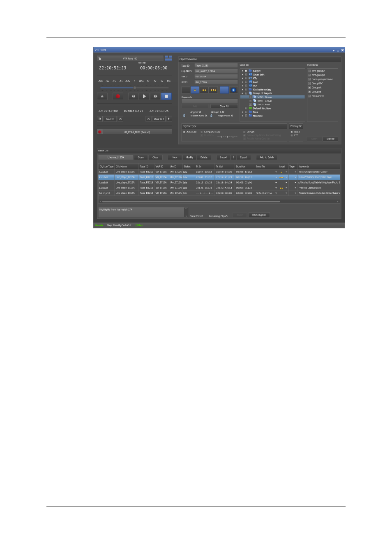The height and width of the screenshot is (555, 392).
Task: Expand the FCP tree node
Action: (x=242, y=86)
